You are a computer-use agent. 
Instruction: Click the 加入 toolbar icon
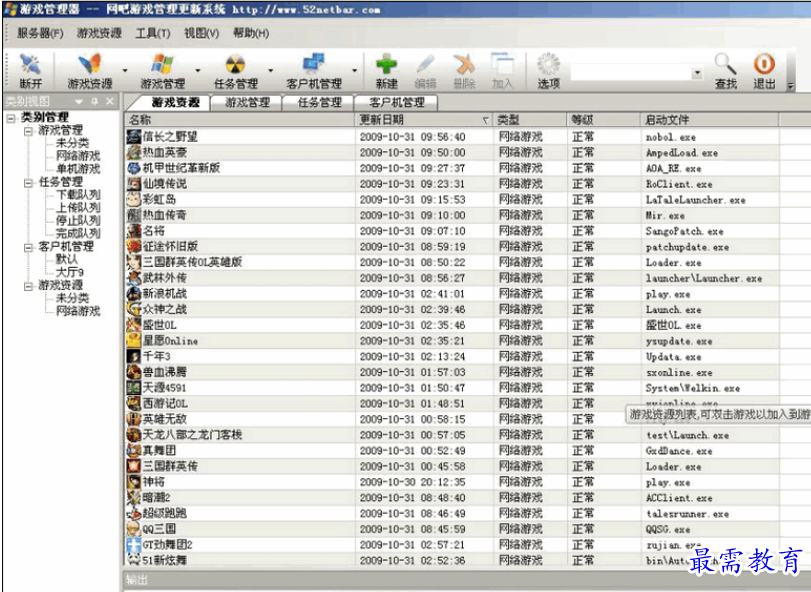pyautogui.click(x=502, y=65)
